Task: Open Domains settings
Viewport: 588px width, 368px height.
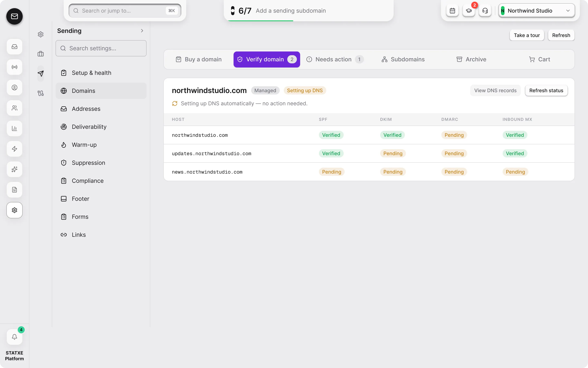Action: pos(101,91)
